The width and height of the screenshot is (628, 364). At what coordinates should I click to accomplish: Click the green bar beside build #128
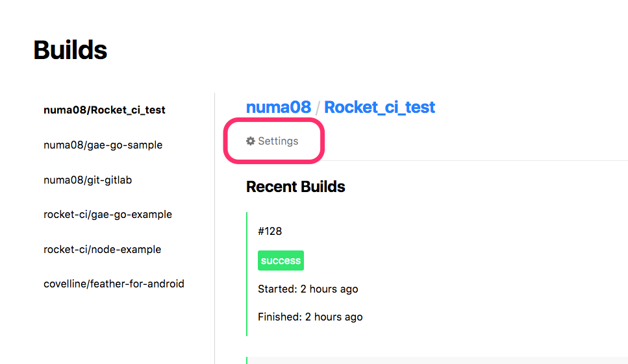tap(247, 274)
